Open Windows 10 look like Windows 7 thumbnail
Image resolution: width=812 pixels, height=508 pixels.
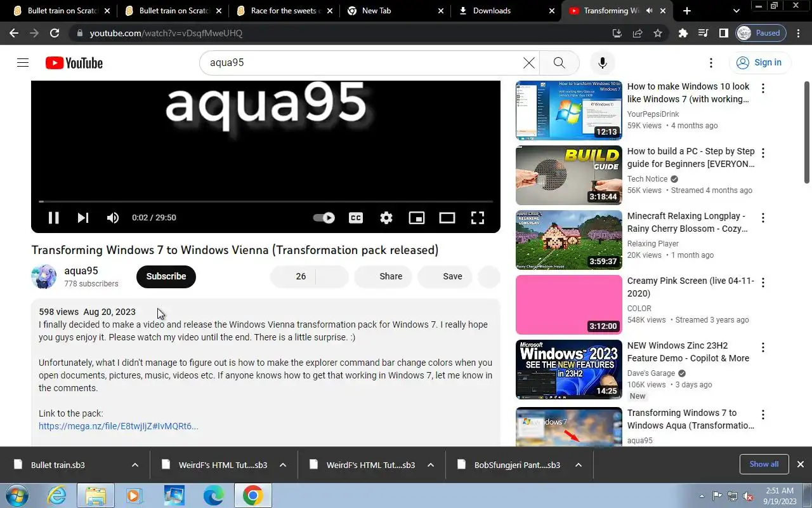pos(569,110)
